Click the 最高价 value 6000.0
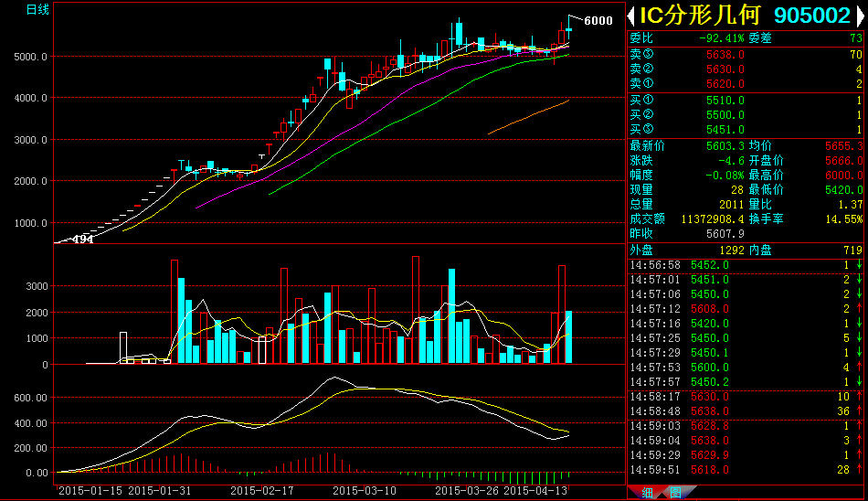 coord(843,176)
